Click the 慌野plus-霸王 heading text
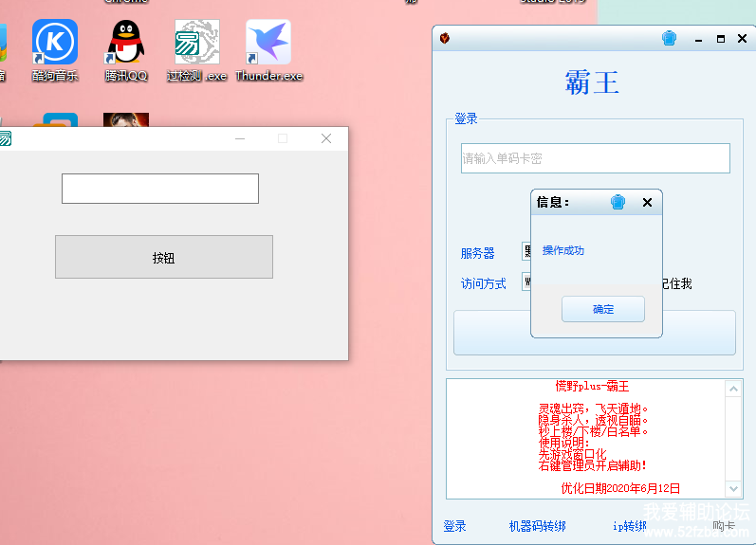The width and height of the screenshot is (756, 545). [x=592, y=386]
